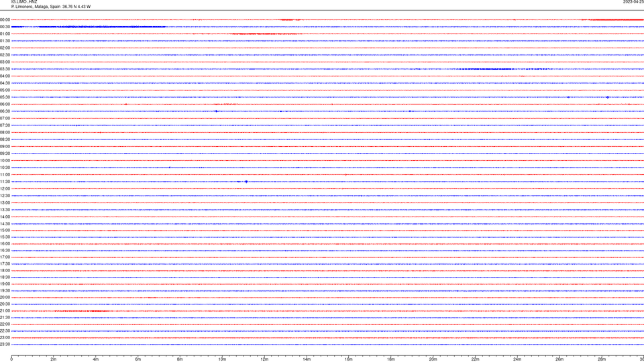The width and height of the screenshot is (644, 362).
Task: Select the 20:30 trace time label
Action: [x=5, y=304]
